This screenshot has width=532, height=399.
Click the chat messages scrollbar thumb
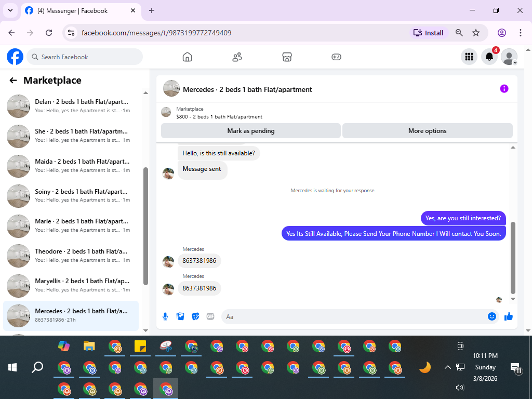coord(513,258)
